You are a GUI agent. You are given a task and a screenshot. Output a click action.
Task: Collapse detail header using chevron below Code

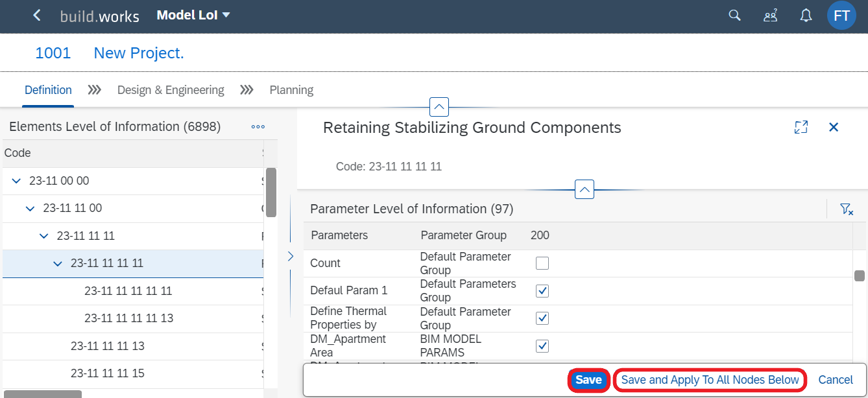point(585,190)
